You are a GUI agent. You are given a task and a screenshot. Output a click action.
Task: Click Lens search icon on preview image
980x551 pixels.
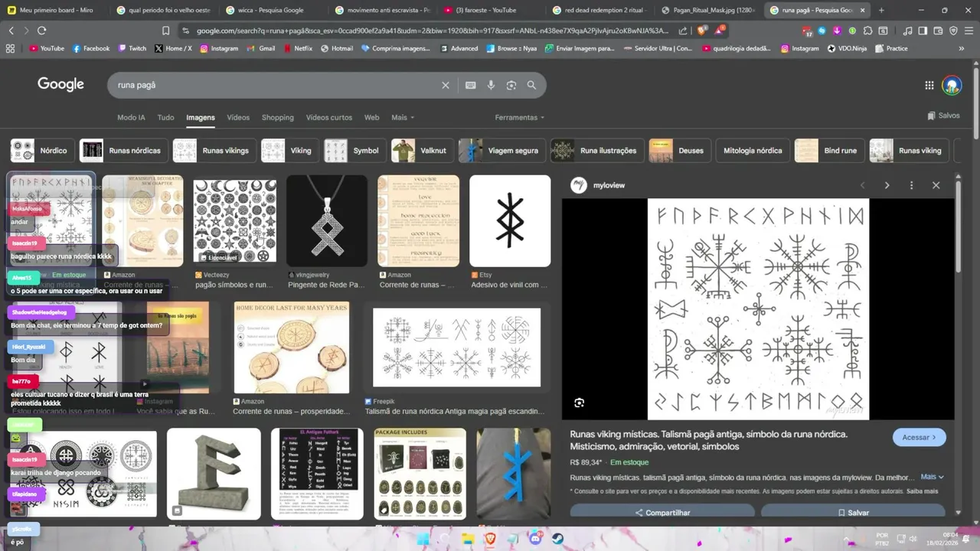point(579,403)
